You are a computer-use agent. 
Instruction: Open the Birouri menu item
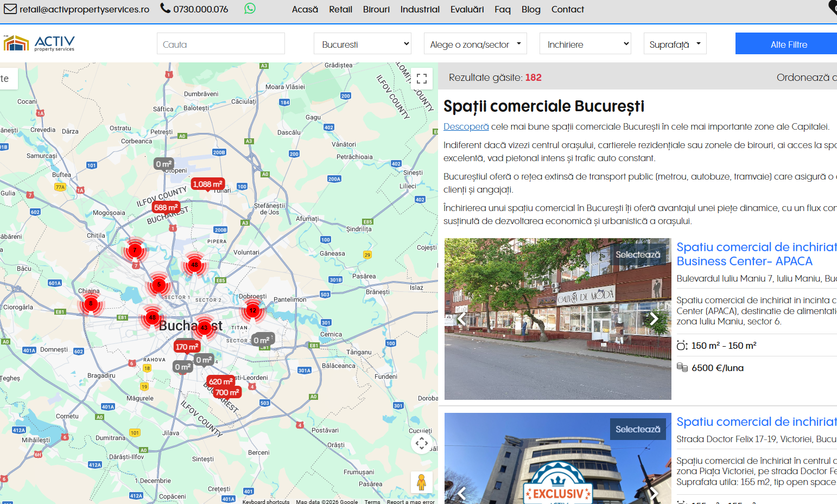point(376,9)
